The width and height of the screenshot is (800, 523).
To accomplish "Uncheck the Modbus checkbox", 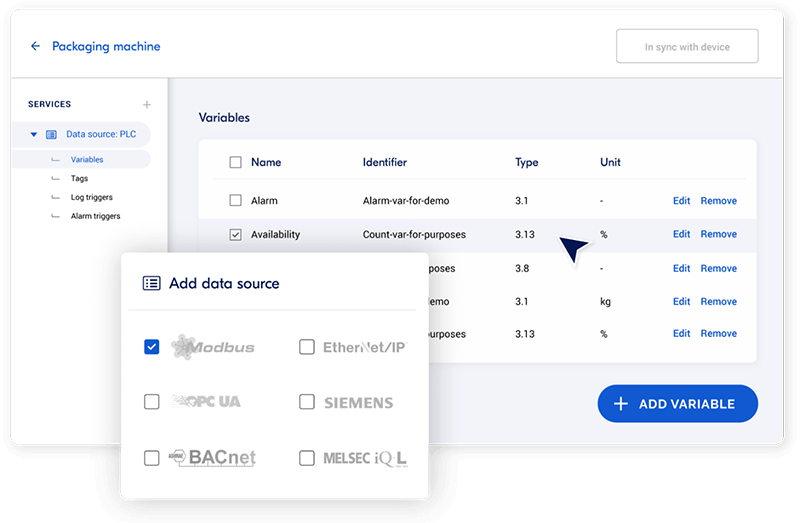I will click(151, 347).
